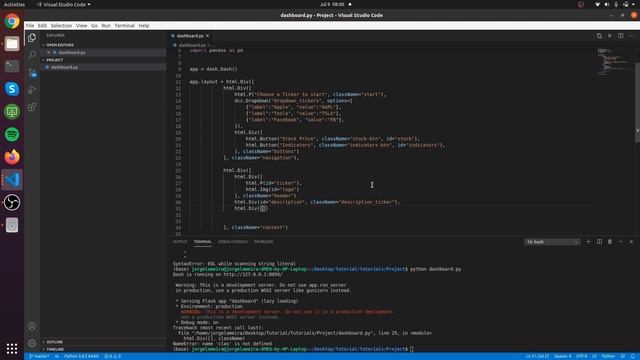
Task: Collapse the OPEN EDITORS section
Action: click(x=60, y=45)
